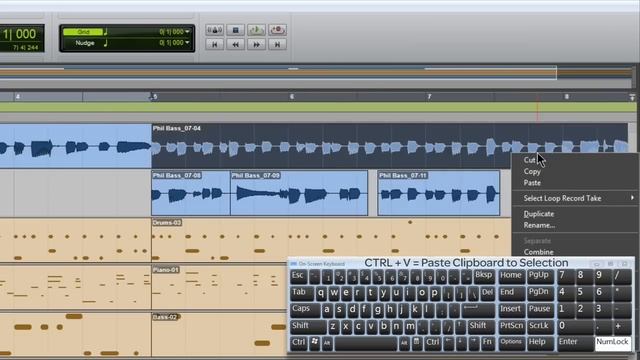Click the main counter display 1|000

(x=20, y=34)
